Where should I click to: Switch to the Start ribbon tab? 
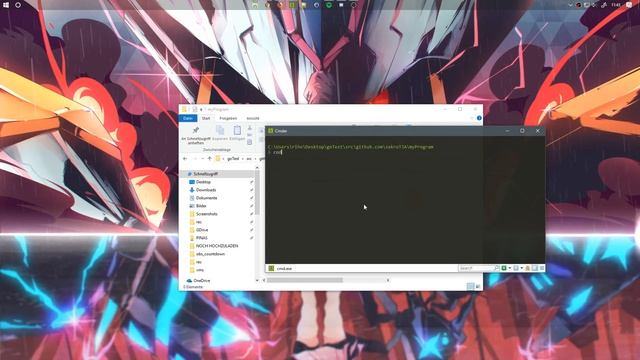[x=206, y=118]
